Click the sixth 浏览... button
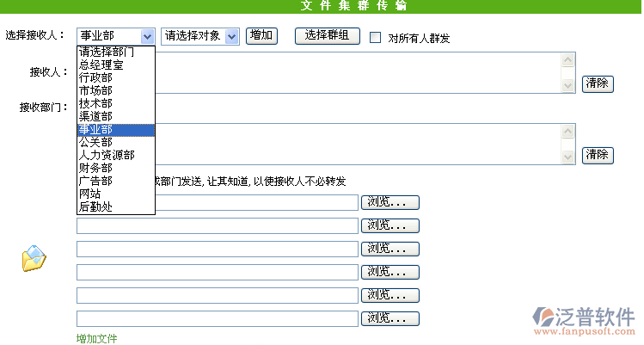The image size is (644, 345). click(x=390, y=318)
